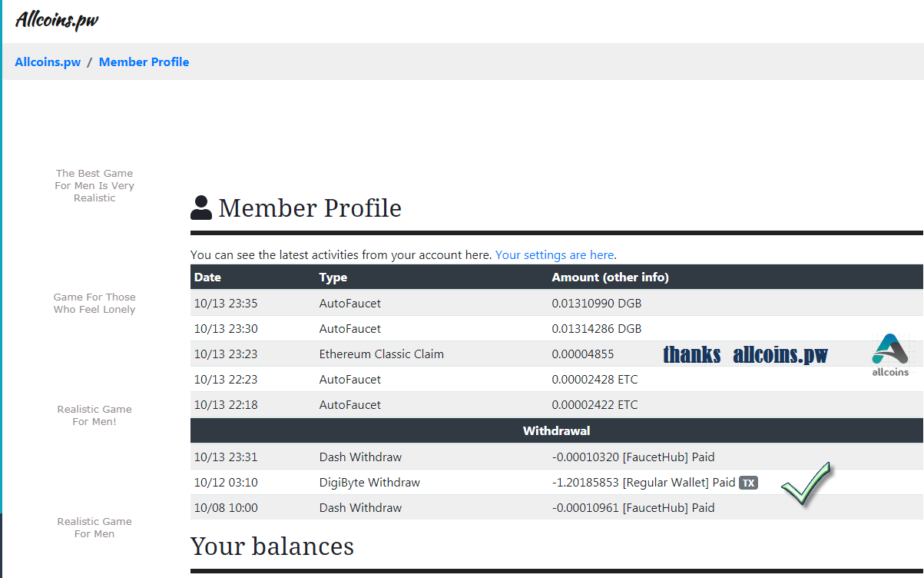Click the Date column header
924x578 pixels.
207,277
